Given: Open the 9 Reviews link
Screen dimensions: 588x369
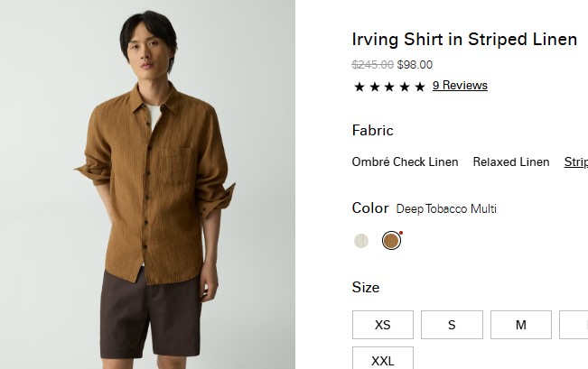Looking at the screenshot, I should click(460, 86).
